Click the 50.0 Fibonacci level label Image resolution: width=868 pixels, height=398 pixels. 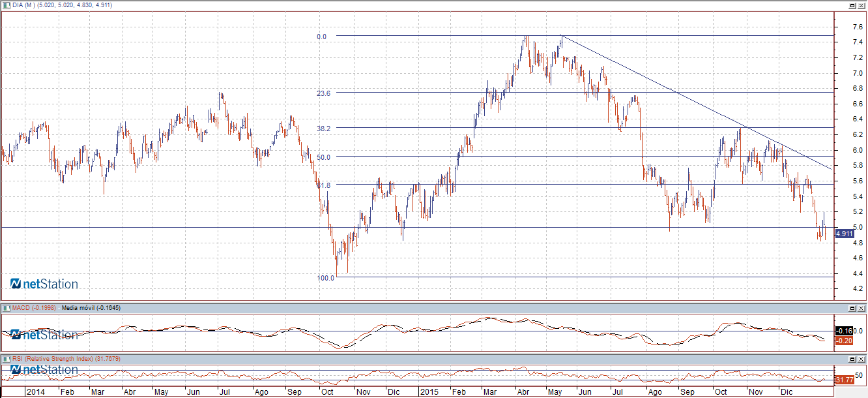(x=324, y=157)
